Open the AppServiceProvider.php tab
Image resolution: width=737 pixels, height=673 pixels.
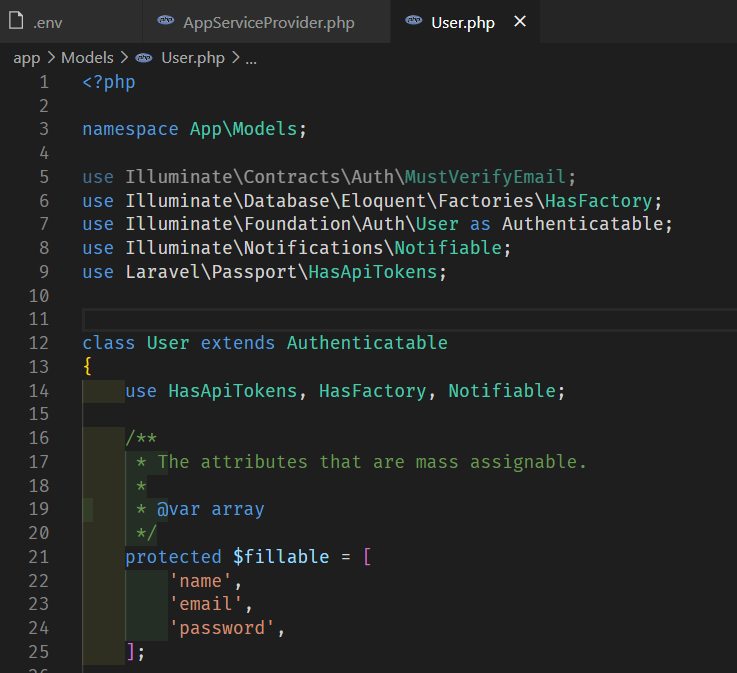pos(266,22)
